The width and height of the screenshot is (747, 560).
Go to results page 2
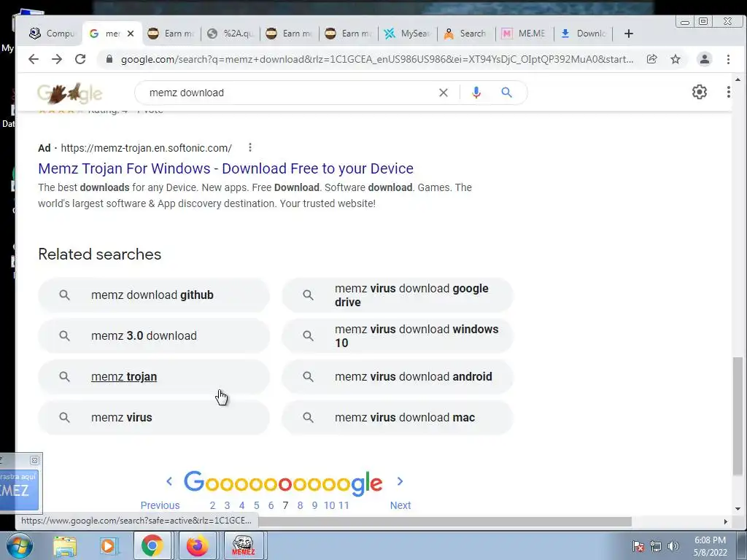pyautogui.click(x=212, y=505)
